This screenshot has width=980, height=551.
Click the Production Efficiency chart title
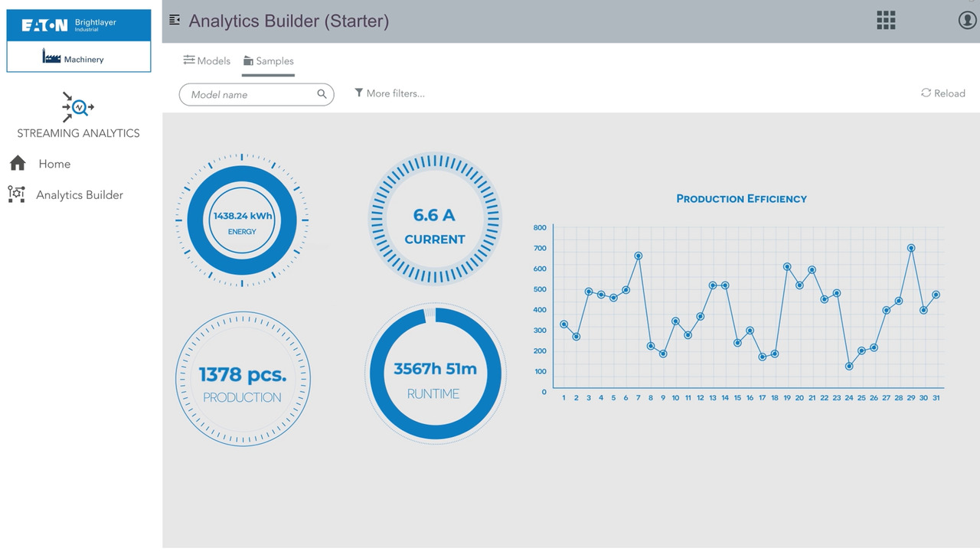click(741, 198)
